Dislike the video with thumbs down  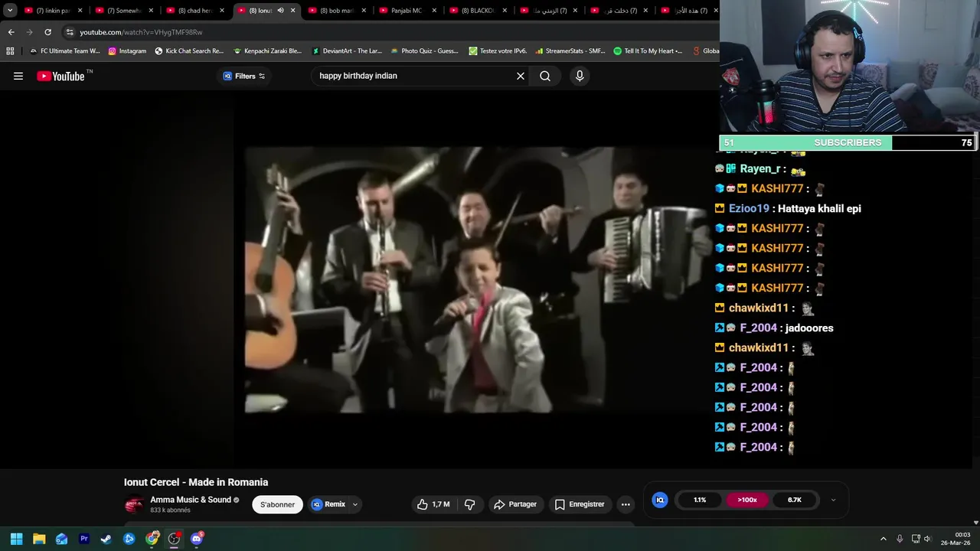(470, 504)
